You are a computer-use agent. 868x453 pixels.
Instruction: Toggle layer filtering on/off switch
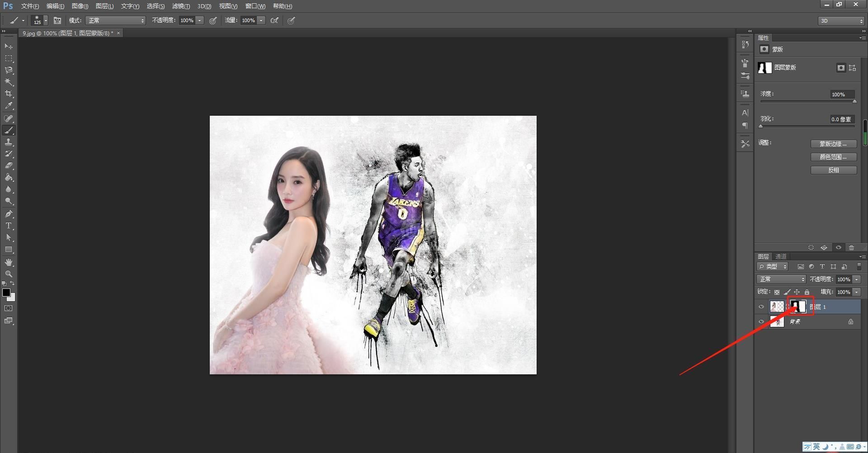859,267
